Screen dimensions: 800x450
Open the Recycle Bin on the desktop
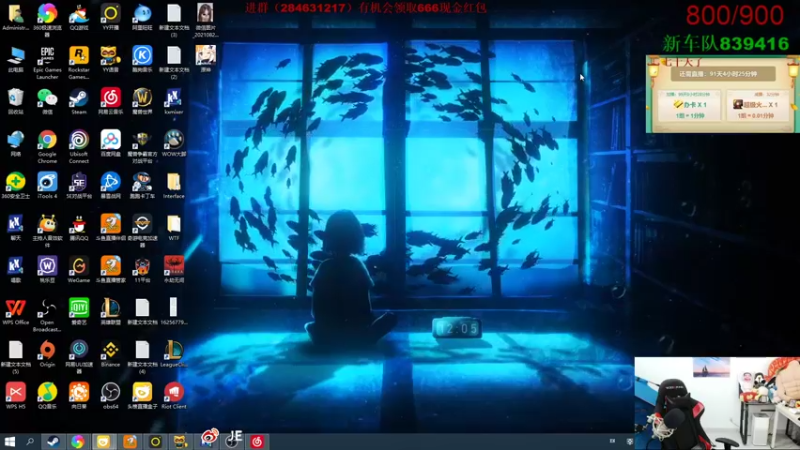pos(16,101)
